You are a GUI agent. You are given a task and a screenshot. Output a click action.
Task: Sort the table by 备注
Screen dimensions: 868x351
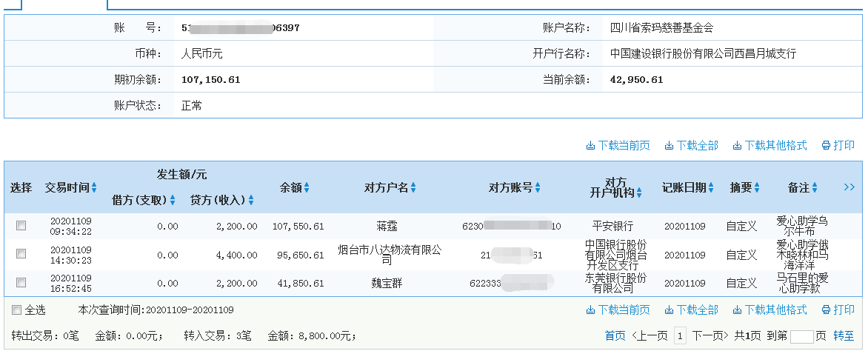tap(803, 187)
